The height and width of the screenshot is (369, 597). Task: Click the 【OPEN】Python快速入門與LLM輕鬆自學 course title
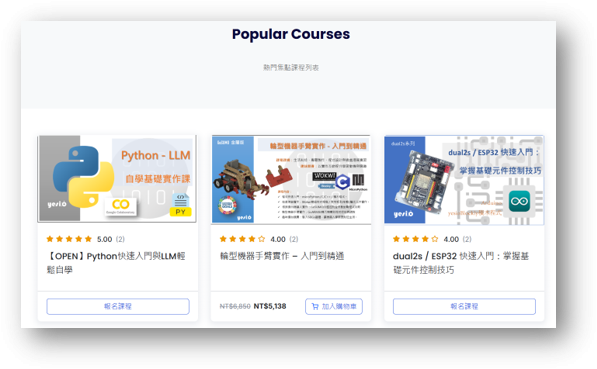click(116, 263)
